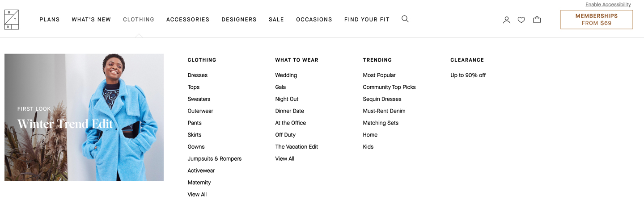Browse Wedding under What to Wear
Screen dimensions: 644x200
coord(286,75)
